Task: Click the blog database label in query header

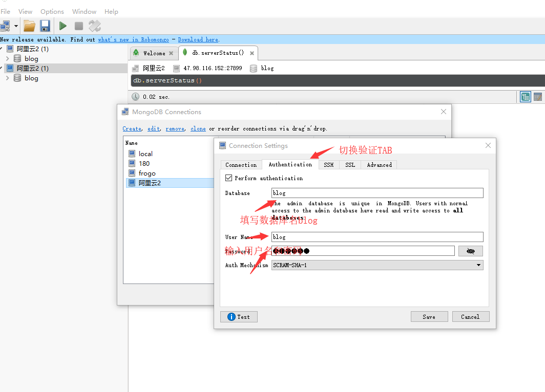Action: pos(267,68)
